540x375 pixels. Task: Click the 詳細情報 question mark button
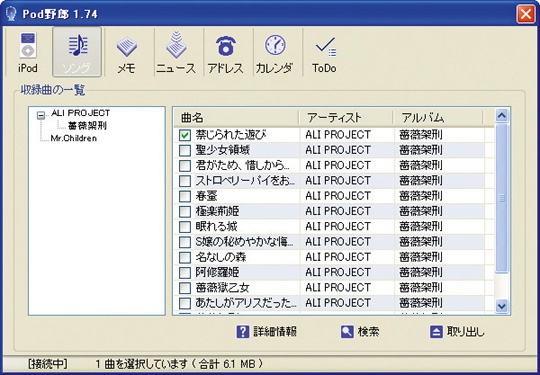[267, 332]
